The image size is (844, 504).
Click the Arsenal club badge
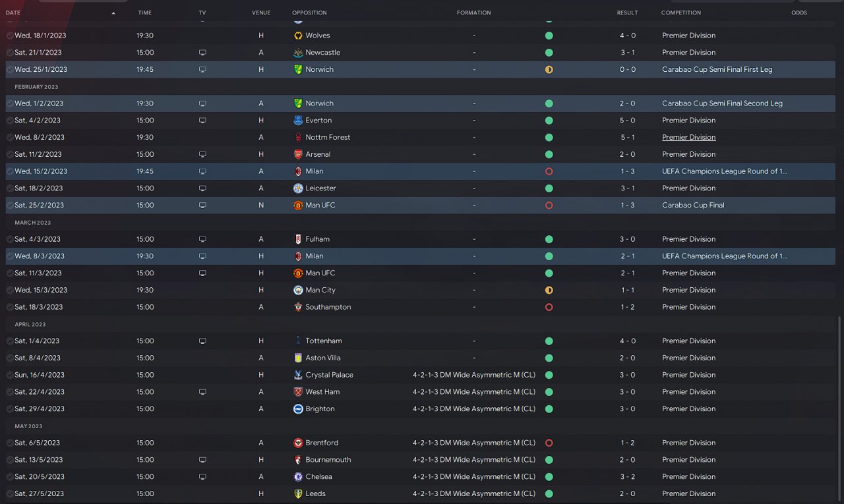click(298, 154)
